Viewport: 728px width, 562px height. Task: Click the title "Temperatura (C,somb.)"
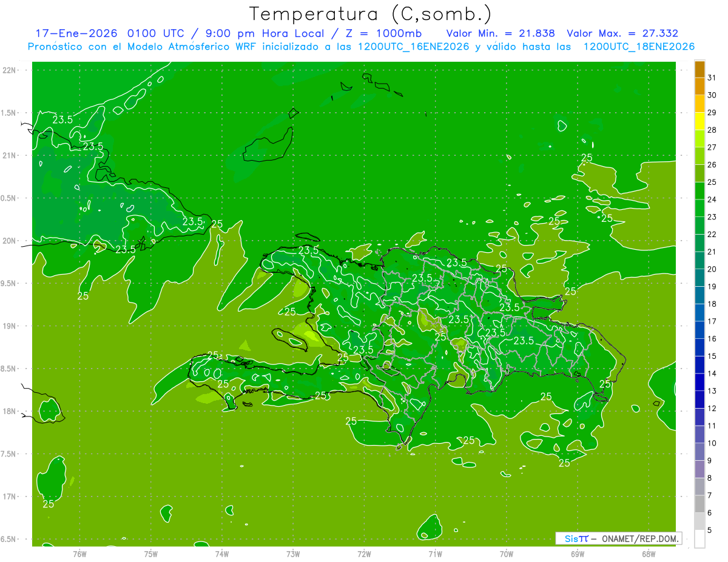(x=370, y=14)
